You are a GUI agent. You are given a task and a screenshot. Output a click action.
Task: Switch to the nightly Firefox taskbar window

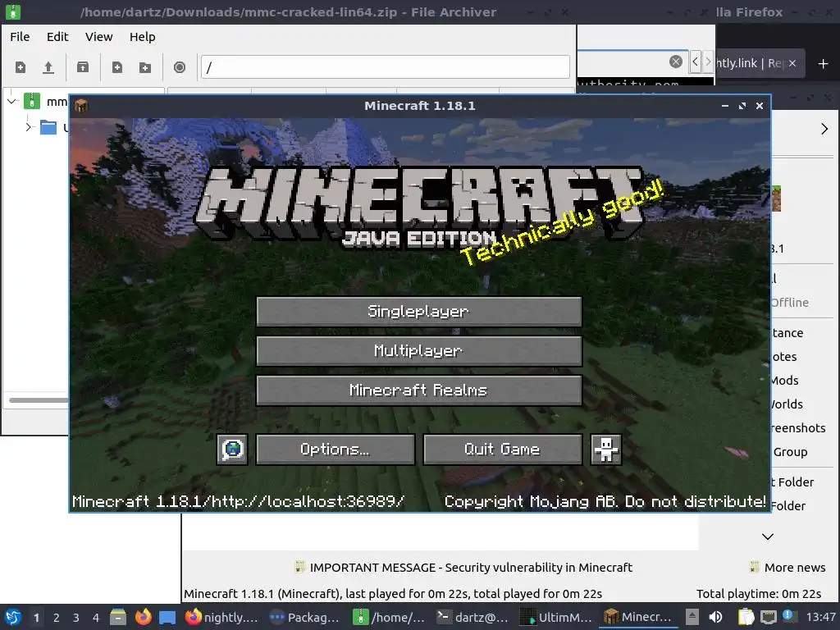tap(221, 617)
